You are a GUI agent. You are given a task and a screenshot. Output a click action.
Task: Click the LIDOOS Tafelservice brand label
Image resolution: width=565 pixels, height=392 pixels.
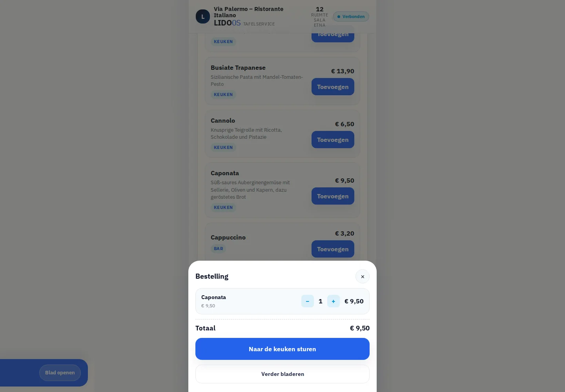[x=244, y=23]
